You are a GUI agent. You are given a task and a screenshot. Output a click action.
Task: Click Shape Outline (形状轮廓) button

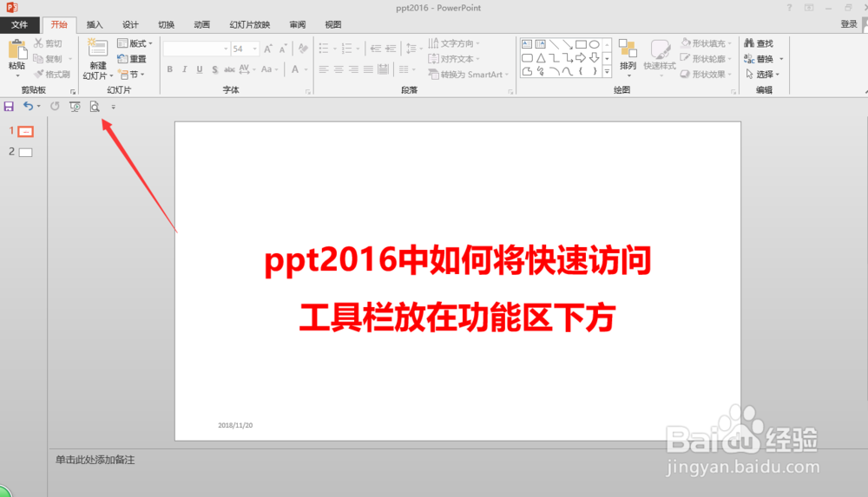pyautogui.click(x=707, y=59)
